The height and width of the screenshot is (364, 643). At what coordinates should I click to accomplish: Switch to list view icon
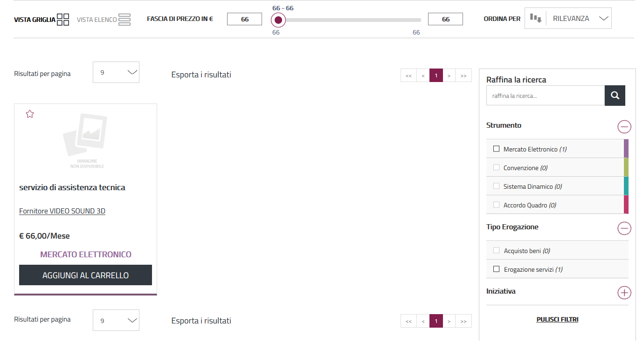[x=124, y=20]
